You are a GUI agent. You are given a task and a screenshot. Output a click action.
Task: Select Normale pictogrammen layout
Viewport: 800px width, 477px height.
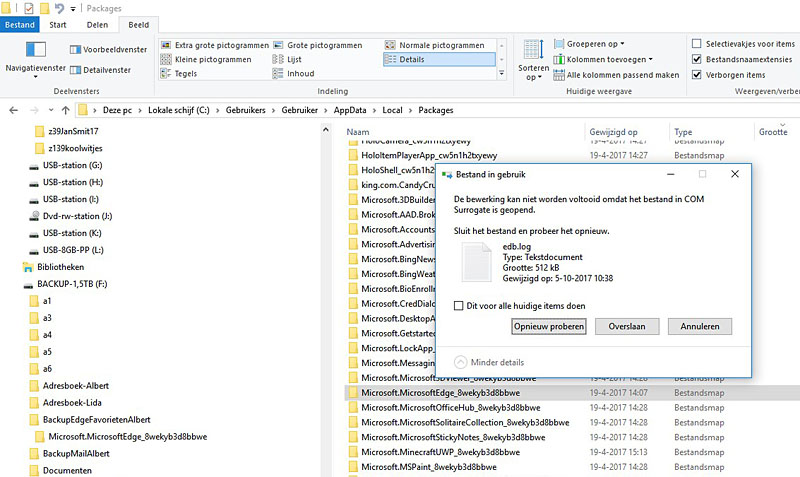point(435,45)
